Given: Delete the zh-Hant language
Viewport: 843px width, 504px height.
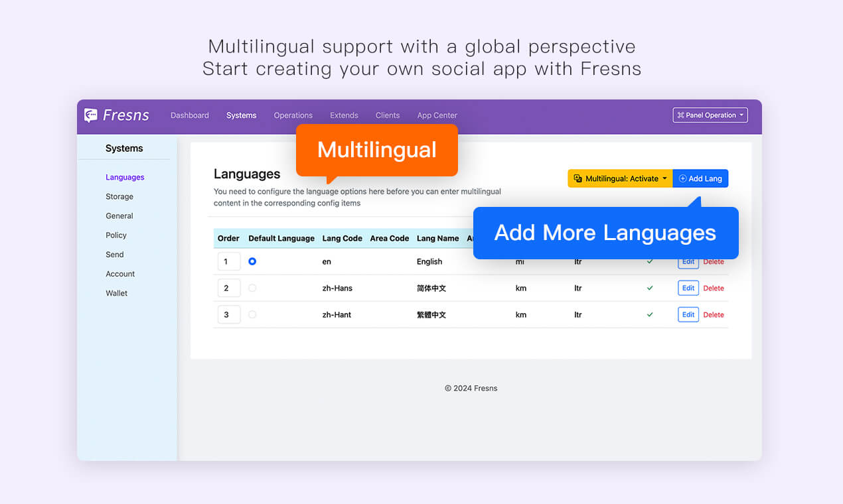Looking at the screenshot, I should tap(714, 314).
